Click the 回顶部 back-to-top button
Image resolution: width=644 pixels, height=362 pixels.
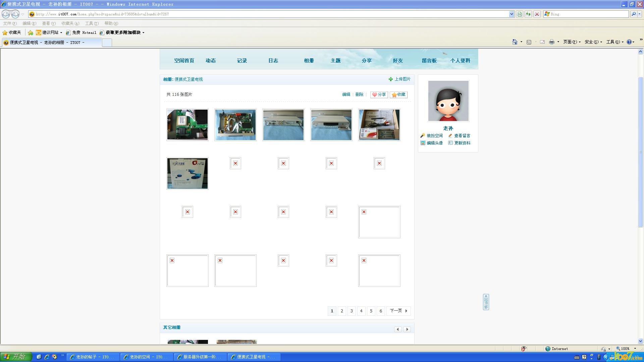click(x=486, y=302)
